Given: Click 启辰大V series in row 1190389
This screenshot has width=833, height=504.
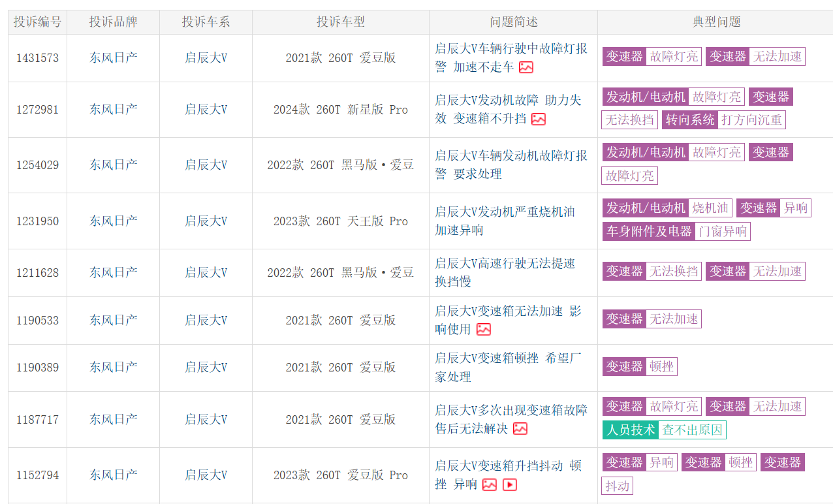Looking at the screenshot, I should click(206, 368).
